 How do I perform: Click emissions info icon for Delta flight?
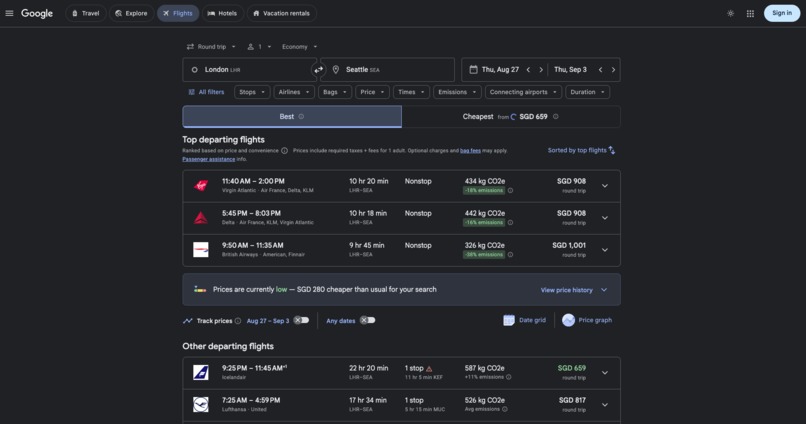click(x=510, y=223)
